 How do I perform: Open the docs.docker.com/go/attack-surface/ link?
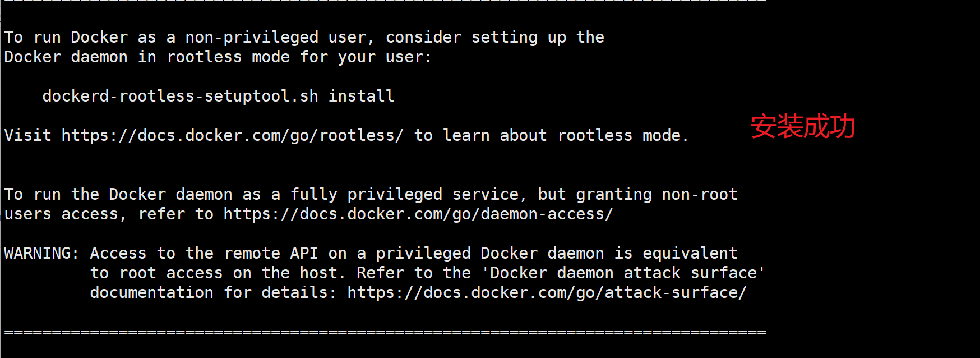pyautogui.click(x=547, y=293)
